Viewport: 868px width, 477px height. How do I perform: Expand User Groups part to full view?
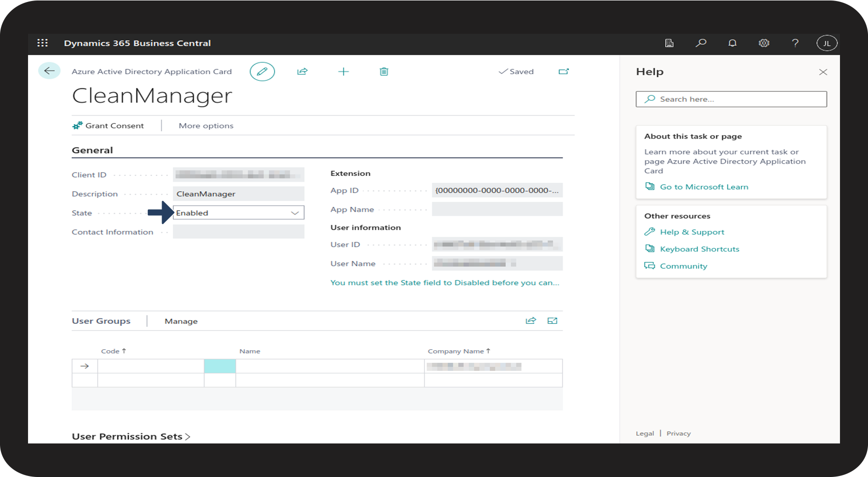(553, 321)
